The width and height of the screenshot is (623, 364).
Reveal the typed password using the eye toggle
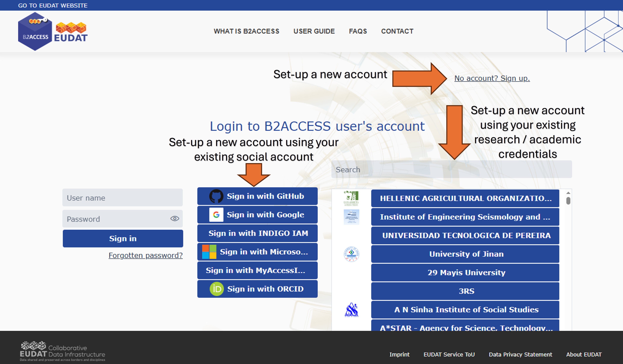point(175,218)
